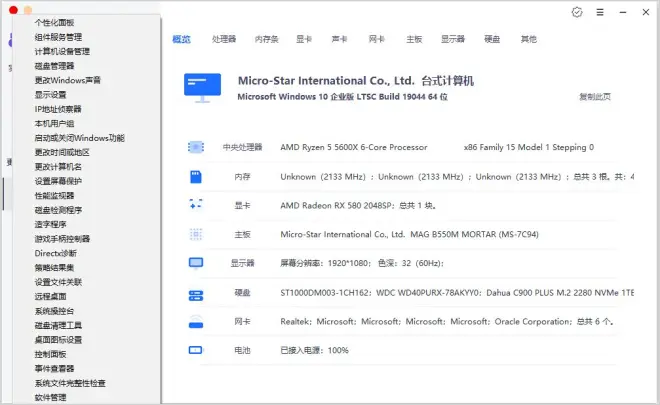Click the large blue computer overview icon
Screen dimensions: 660x405
(202, 87)
